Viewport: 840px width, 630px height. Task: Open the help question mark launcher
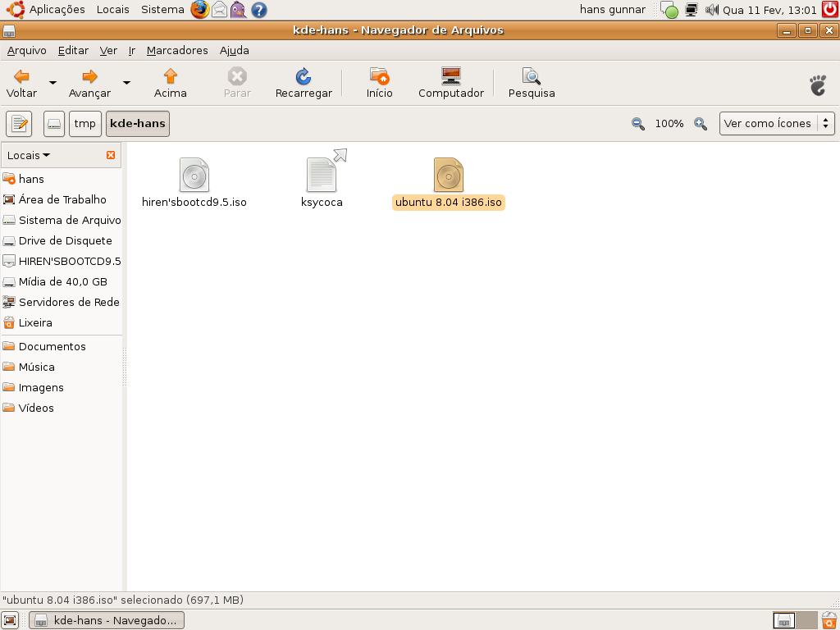tap(258, 10)
